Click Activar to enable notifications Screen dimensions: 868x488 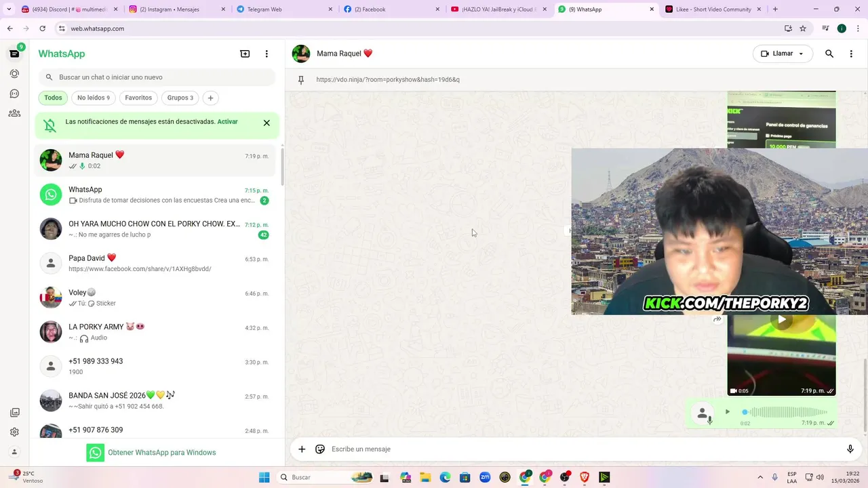tap(227, 122)
